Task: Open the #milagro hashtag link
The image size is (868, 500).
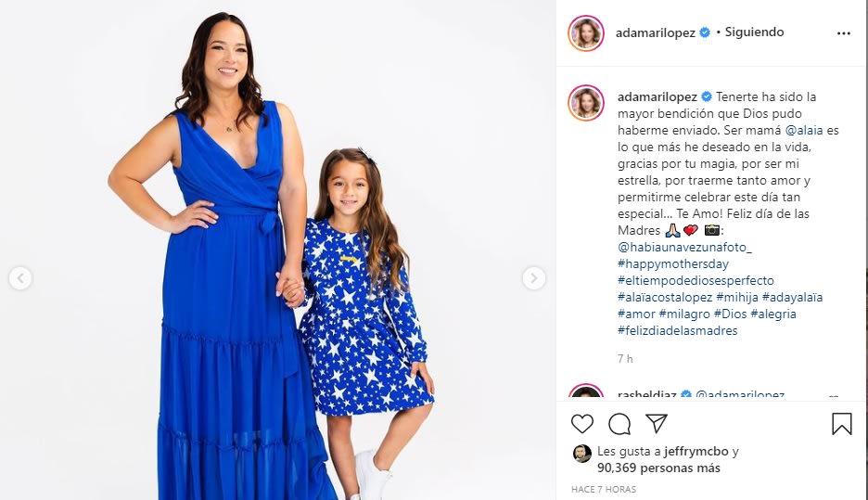Action: click(x=684, y=314)
